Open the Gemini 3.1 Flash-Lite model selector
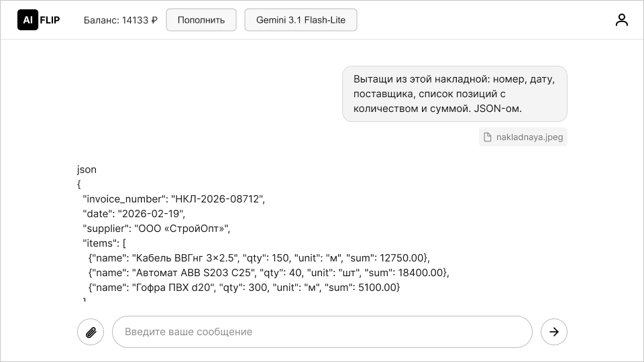This screenshot has height=362, width=644. pyautogui.click(x=301, y=20)
